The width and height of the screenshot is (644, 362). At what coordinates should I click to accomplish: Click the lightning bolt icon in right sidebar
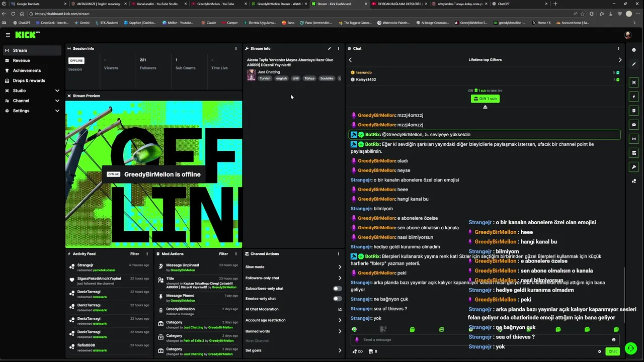coord(634,97)
